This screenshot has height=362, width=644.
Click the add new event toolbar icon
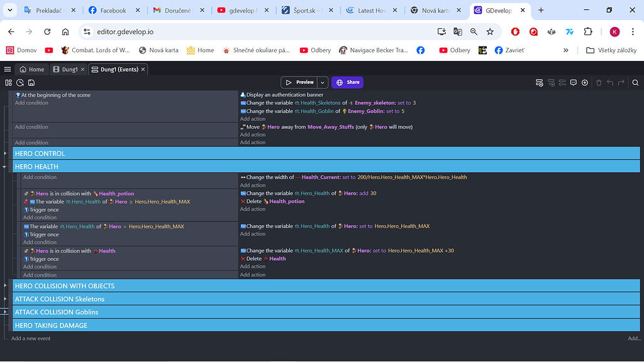539,82
